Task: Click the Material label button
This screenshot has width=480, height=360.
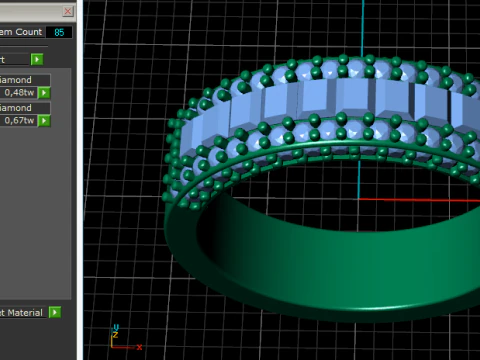Action: 23,313
